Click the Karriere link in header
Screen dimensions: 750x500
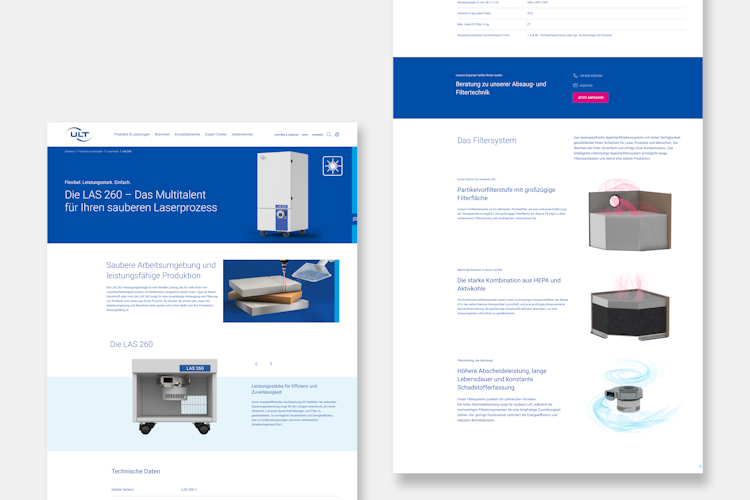tap(318, 135)
